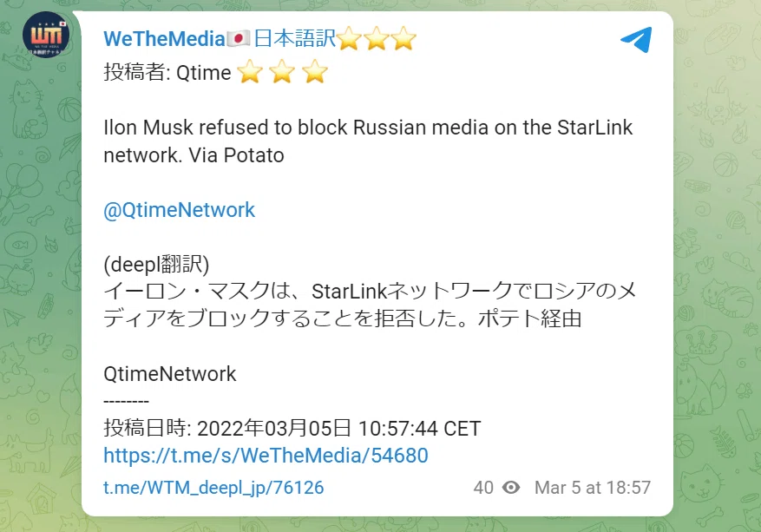Viewport: 761px width, 532px height.
Task: Click the views eye icon
Action: tap(511, 487)
